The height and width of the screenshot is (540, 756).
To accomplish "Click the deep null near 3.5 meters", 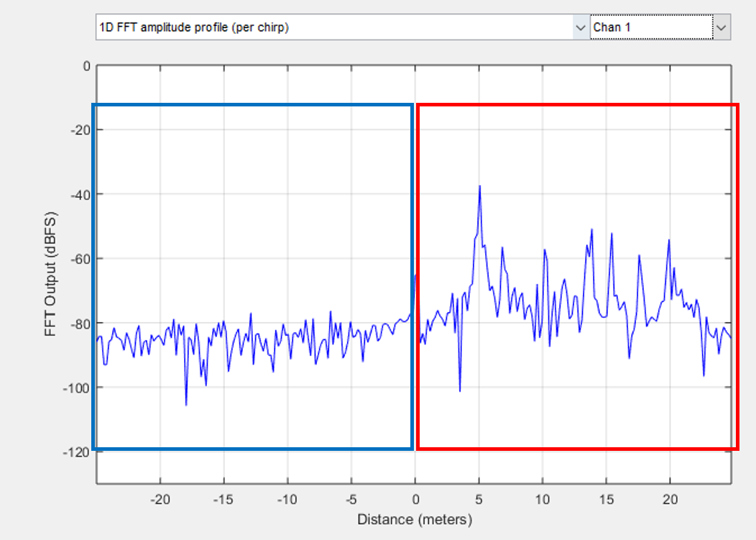I will [460, 390].
